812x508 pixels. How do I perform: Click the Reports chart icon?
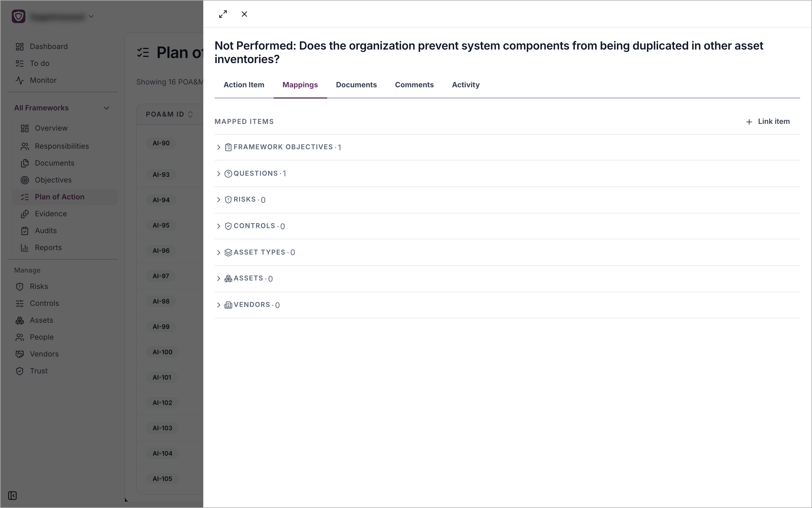point(24,248)
